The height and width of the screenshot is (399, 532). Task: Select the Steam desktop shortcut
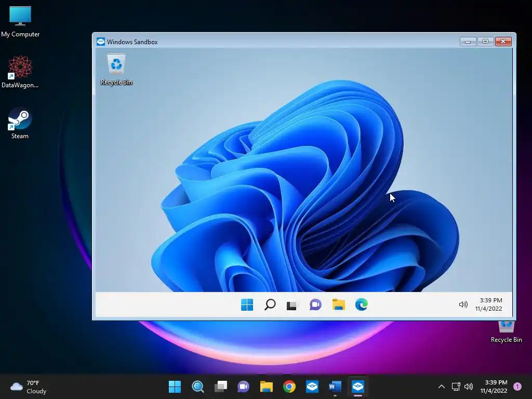[x=20, y=123]
